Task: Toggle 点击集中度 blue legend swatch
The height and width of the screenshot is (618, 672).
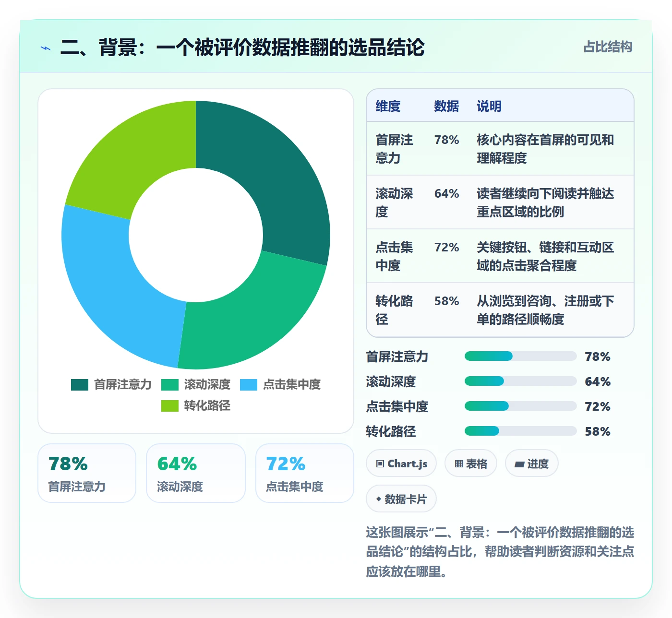Action: (x=249, y=385)
